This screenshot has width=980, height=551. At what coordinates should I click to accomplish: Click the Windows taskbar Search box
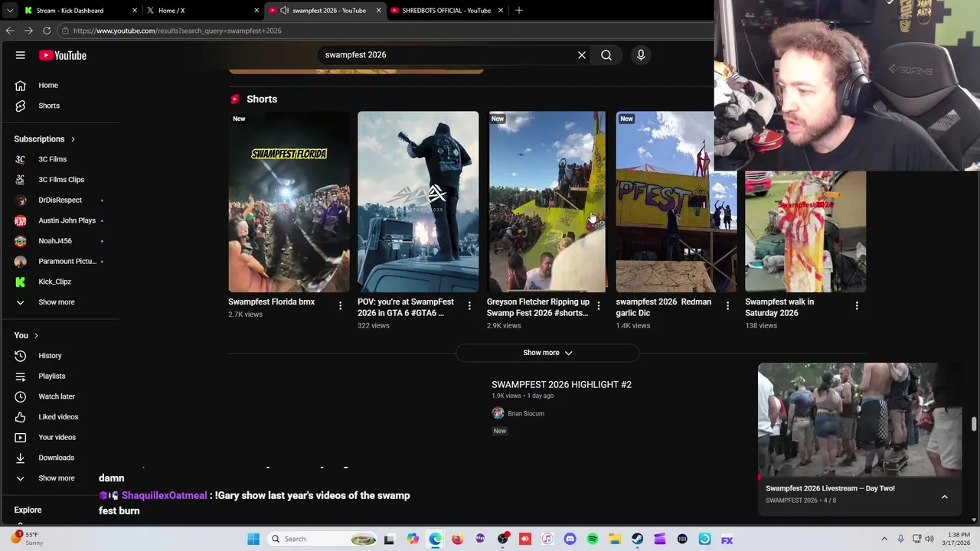point(322,539)
